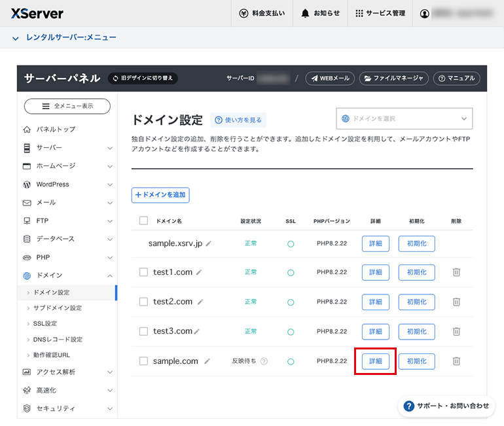This screenshot has height=426, width=504.
Task: Check the test1.com checkbox
Action: point(143,272)
